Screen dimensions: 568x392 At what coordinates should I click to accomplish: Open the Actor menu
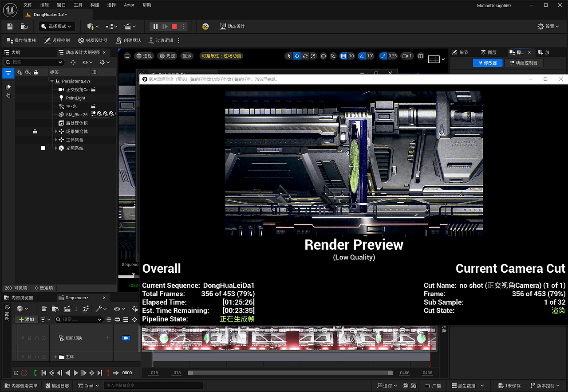(x=129, y=5)
